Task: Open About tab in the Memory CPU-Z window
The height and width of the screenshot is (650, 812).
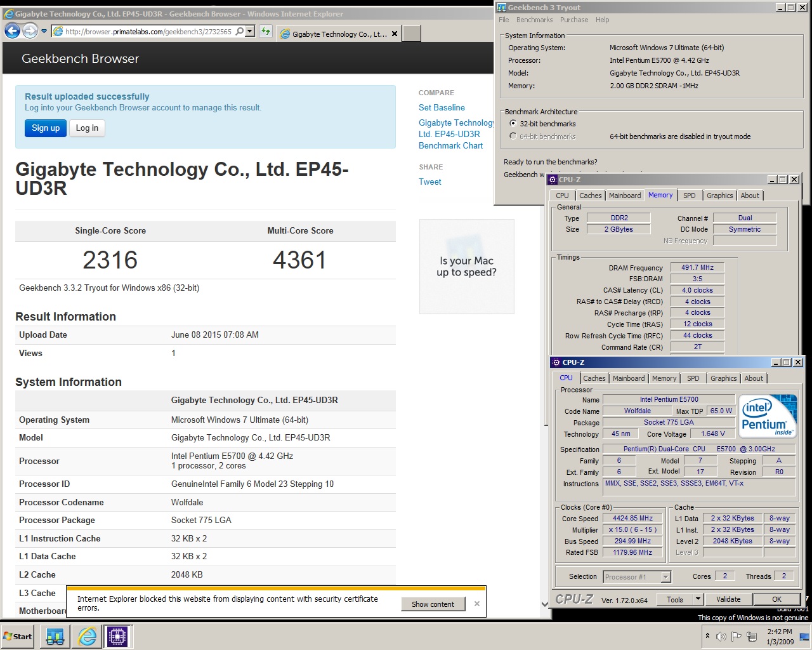Action: point(749,196)
